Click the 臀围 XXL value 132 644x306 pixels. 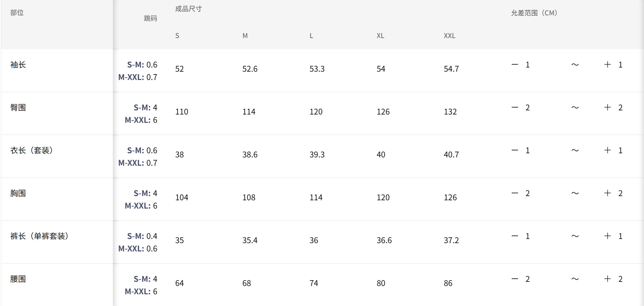click(x=450, y=112)
